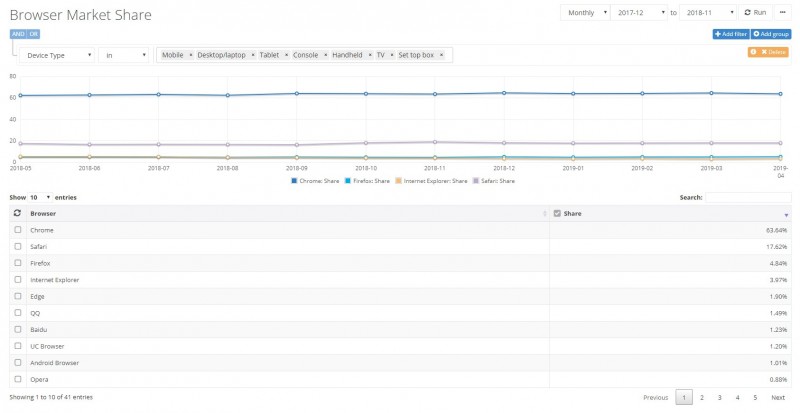Click the Run button

[755, 13]
